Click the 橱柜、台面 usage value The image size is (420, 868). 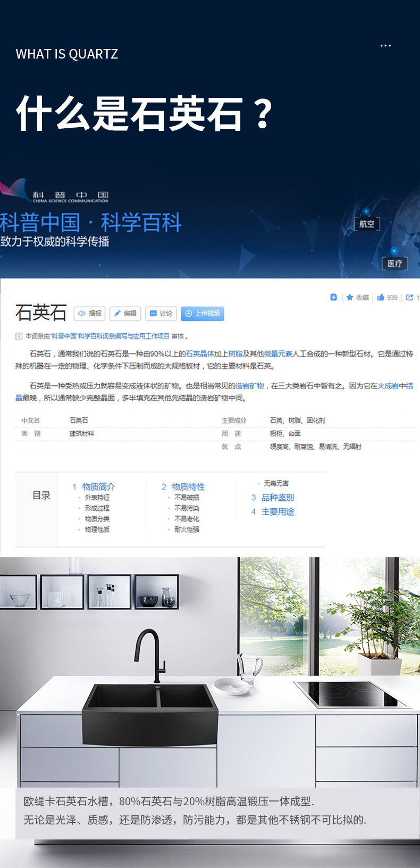(285, 434)
